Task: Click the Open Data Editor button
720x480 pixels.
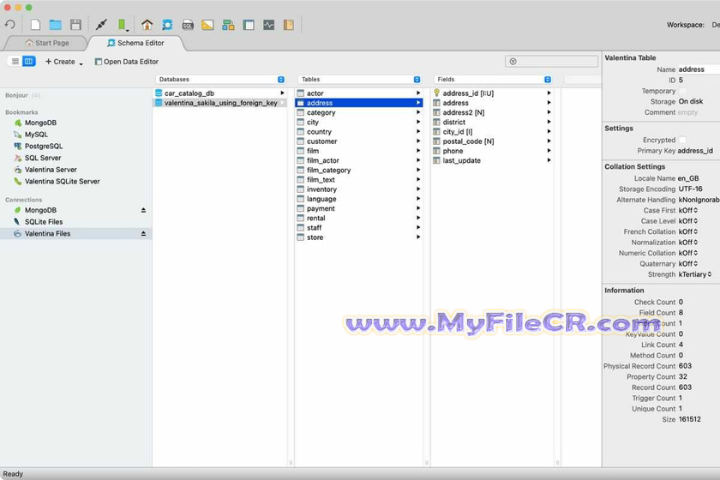Action: pos(126,62)
